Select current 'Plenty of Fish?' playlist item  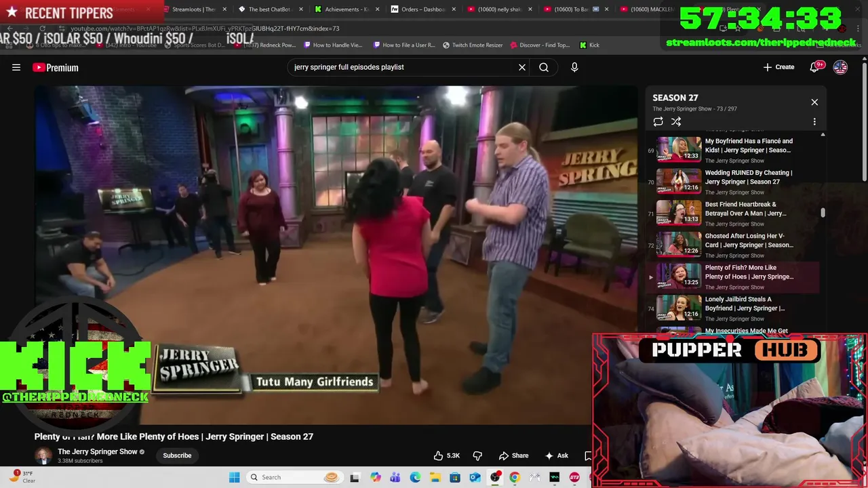734,277
